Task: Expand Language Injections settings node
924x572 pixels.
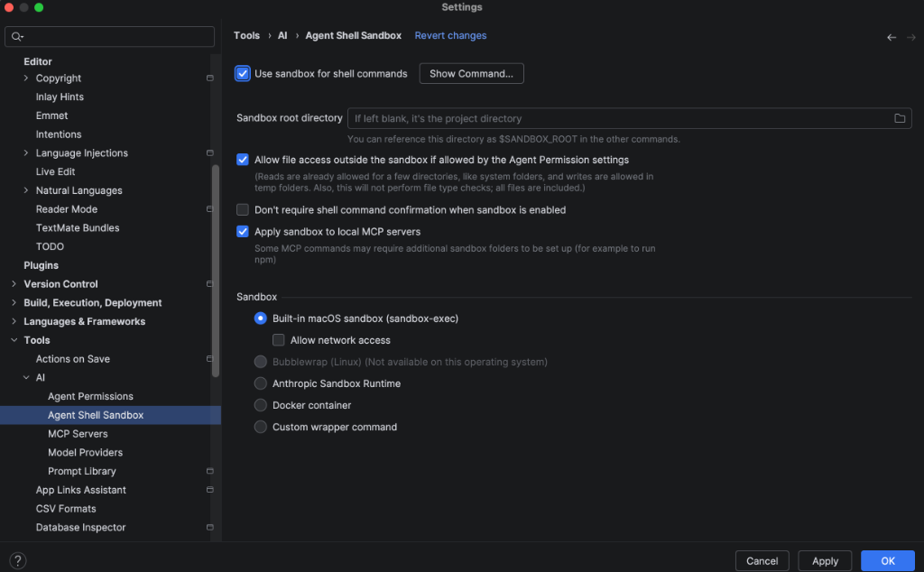Action: (25, 153)
